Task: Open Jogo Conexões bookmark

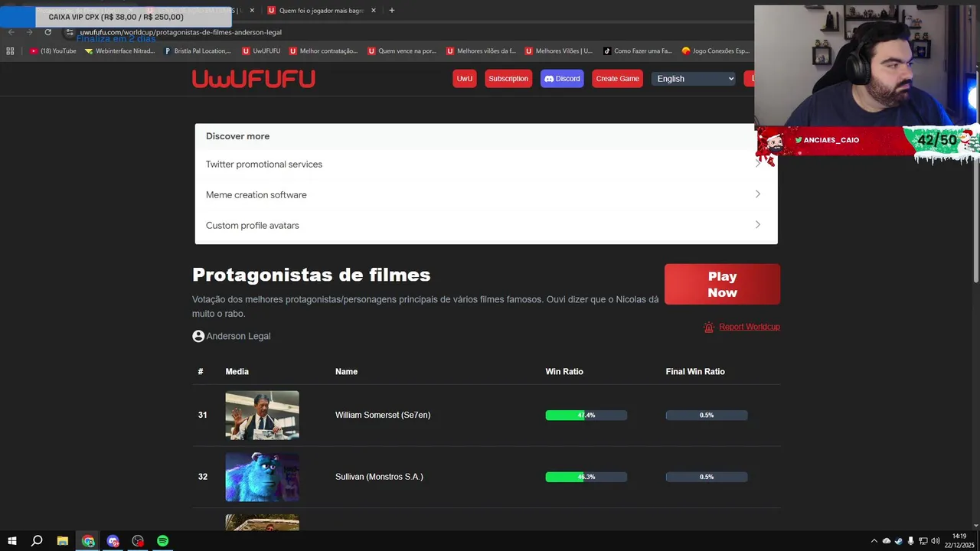Action: pyautogui.click(x=715, y=51)
